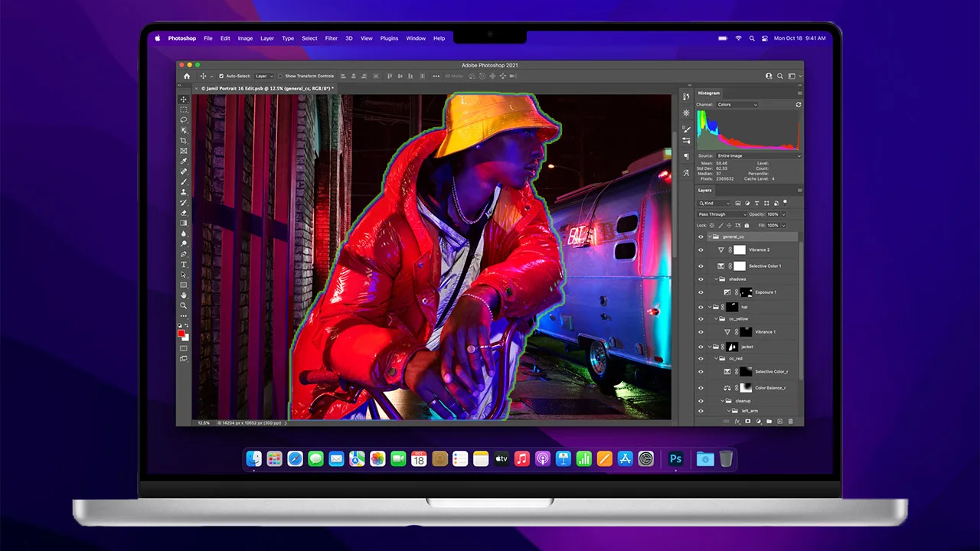
Task: Select the Exposure 1 layer
Action: point(765,292)
